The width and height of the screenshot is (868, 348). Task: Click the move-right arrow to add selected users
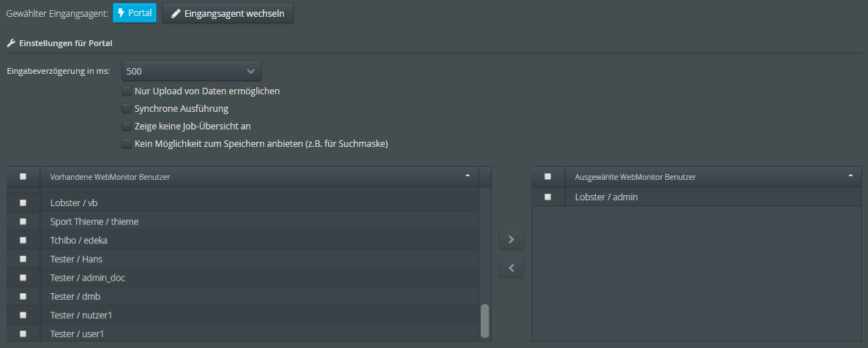click(x=511, y=240)
